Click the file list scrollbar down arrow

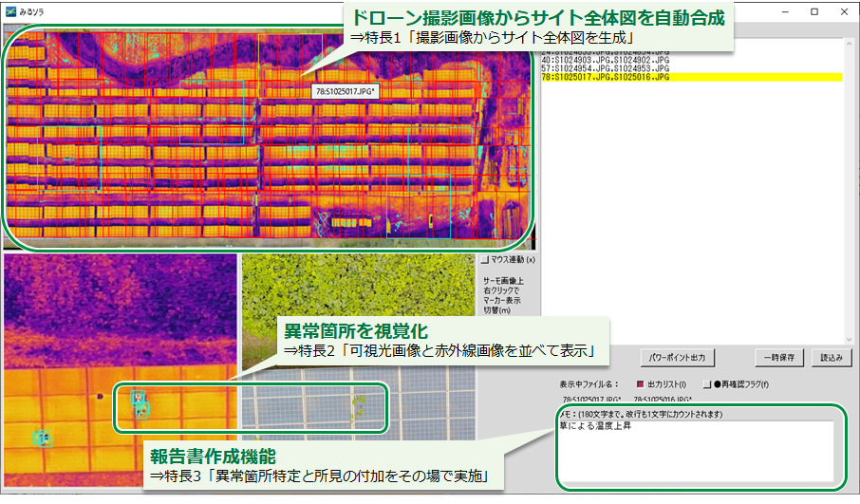pyautogui.click(x=848, y=339)
